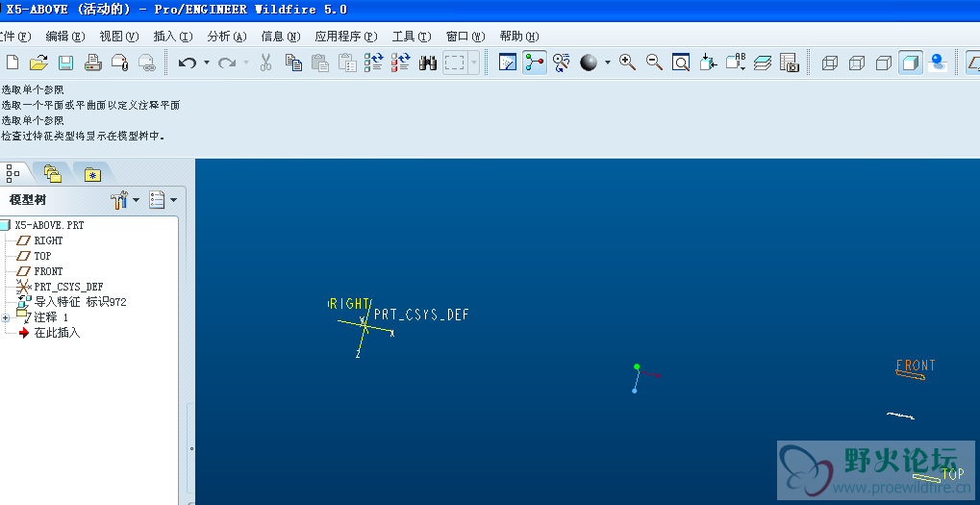Open the 窗口(W) menu
This screenshot has width=980, height=505.
coord(465,37)
